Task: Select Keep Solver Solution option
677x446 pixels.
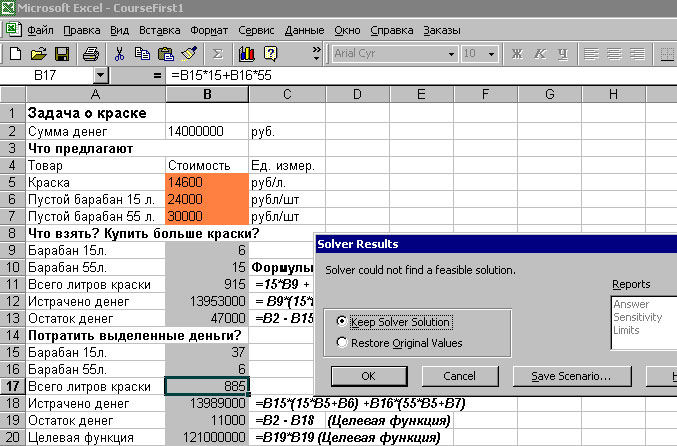Action: point(343,322)
